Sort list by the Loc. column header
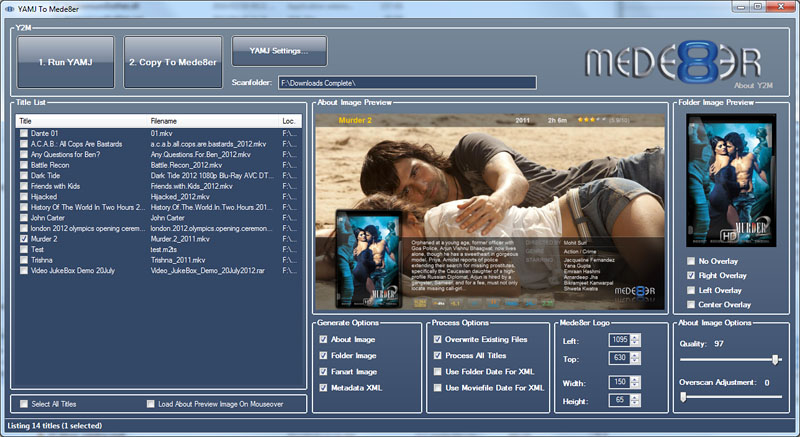The image size is (800, 437). [x=291, y=121]
